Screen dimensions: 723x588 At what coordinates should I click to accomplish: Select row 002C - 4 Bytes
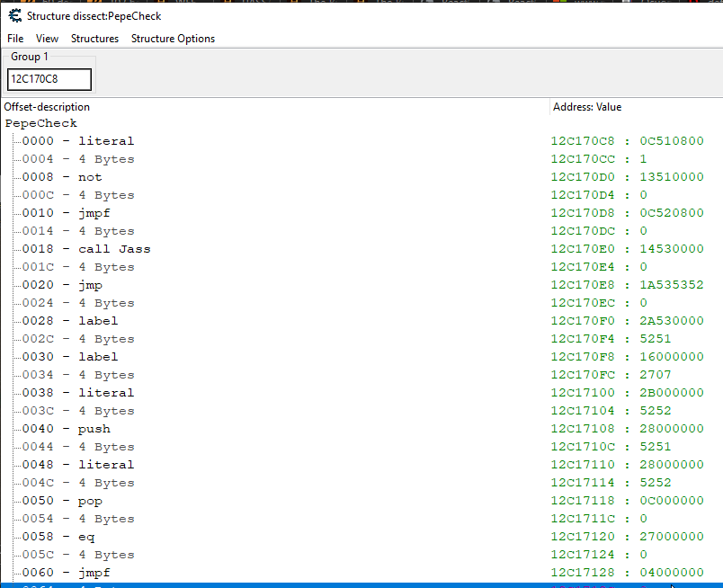tap(78, 339)
